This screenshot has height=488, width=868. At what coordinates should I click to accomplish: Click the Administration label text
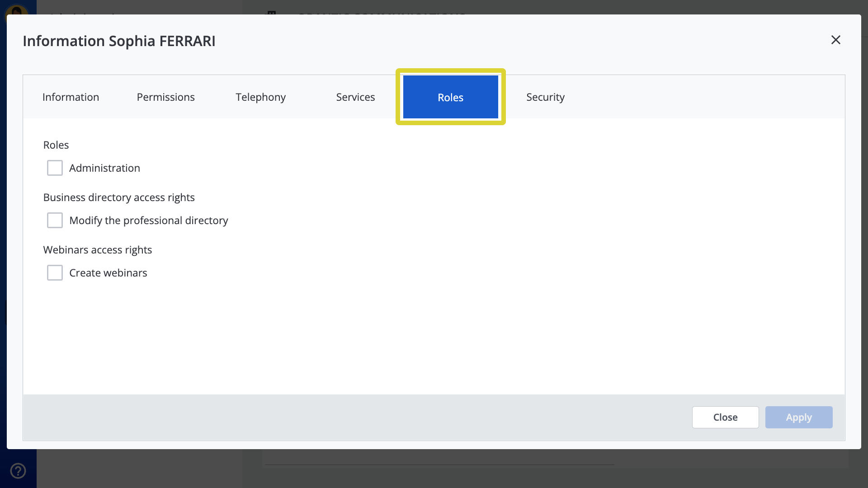click(x=104, y=168)
